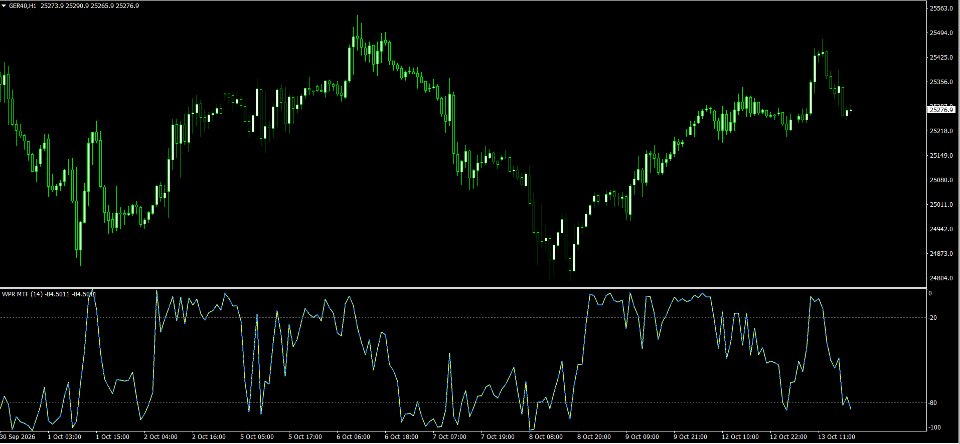Click the triangle arrow before GER40,H1
Screen dimensions: 960x444
click(x=4, y=5)
